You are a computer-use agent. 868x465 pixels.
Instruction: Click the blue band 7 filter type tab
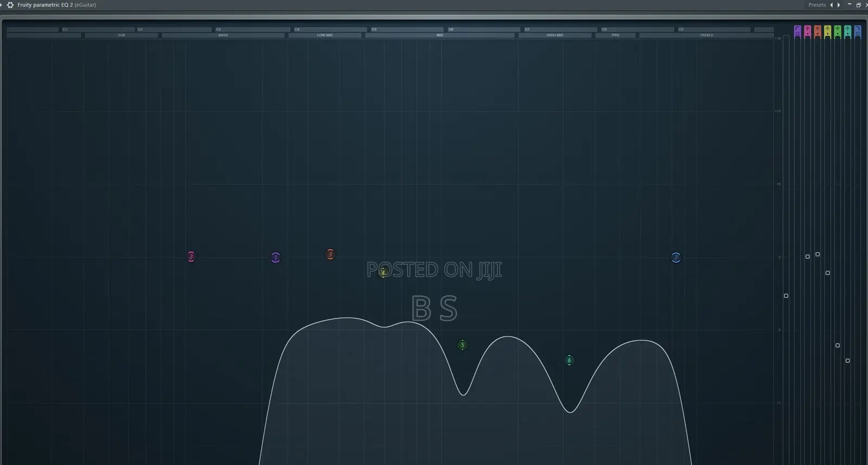point(858,32)
